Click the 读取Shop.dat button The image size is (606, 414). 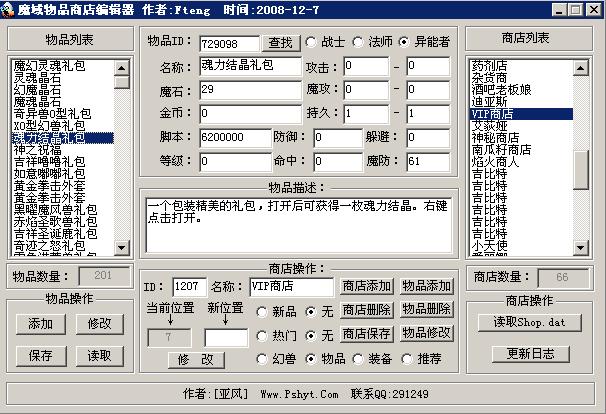(x=529, y=322)
